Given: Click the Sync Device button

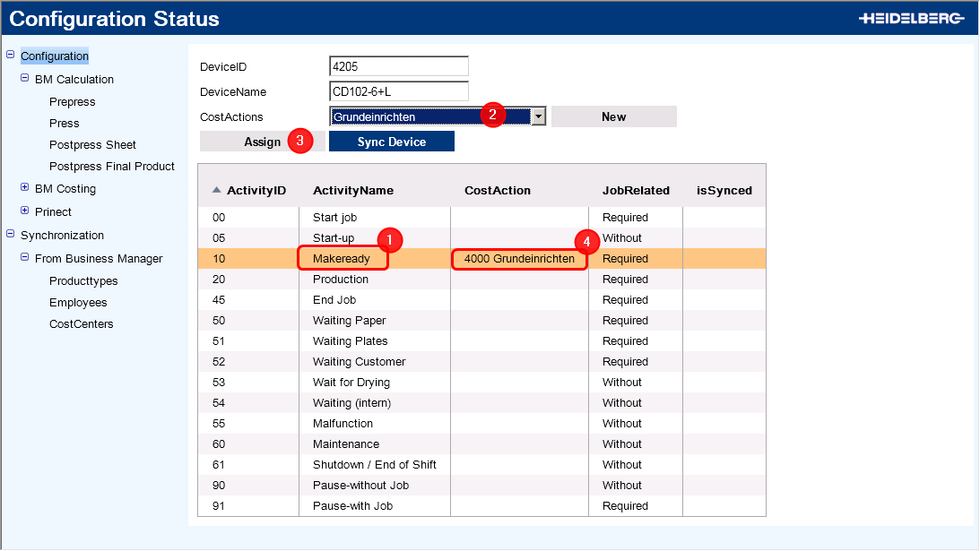Looking at the screenshot, I should [391, 142].
